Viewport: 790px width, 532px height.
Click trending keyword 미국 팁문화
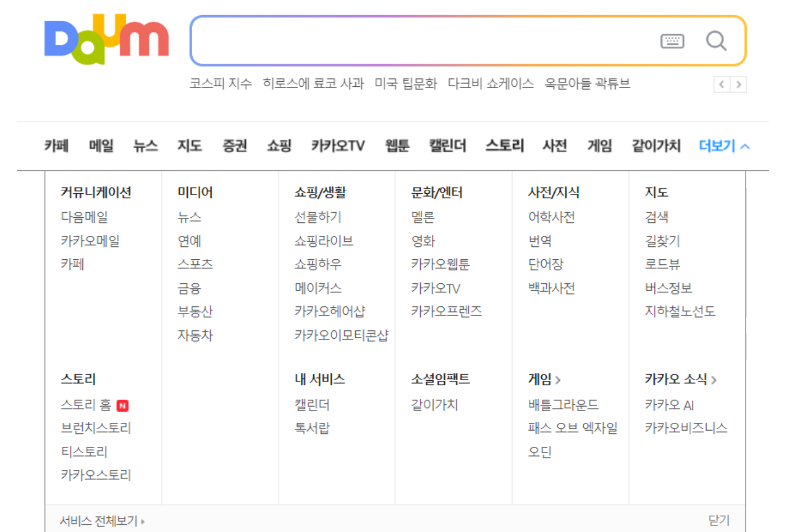tap(406, 83)
